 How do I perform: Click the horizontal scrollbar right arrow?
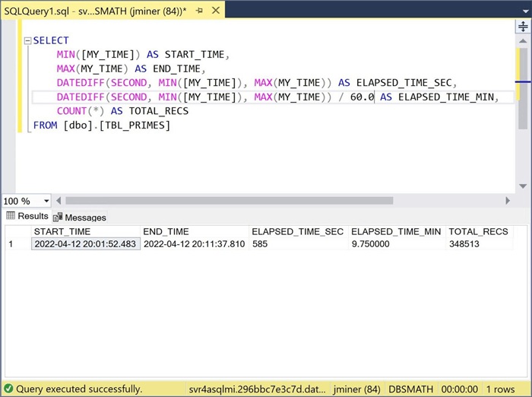[x=508, y=201]
